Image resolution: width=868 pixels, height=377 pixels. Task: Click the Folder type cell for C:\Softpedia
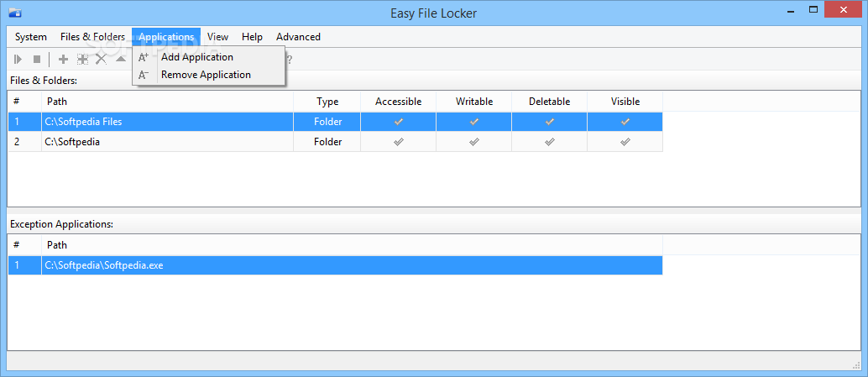(x=327, y=142)
